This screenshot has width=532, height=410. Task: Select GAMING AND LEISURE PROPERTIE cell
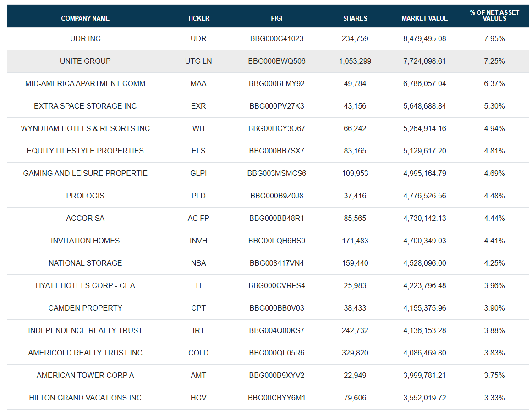point(85,173)
